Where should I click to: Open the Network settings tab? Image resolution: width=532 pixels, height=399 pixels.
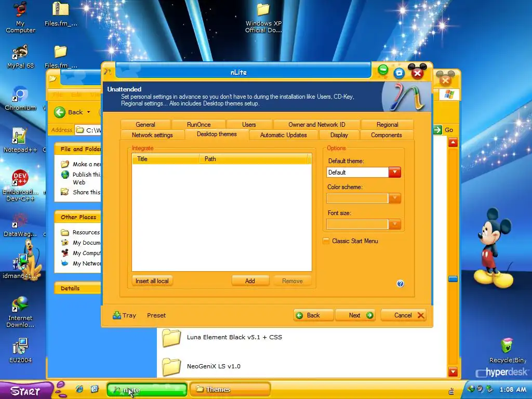point(152,135)
